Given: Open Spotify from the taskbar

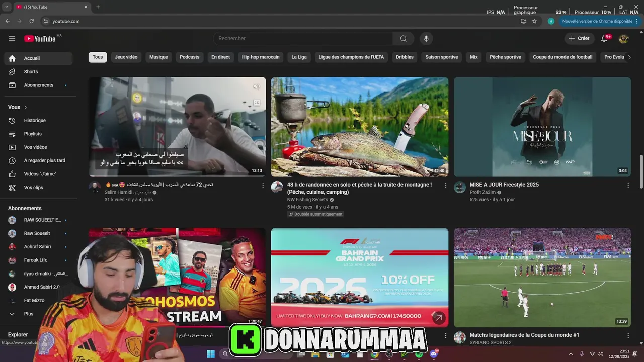Looking at the screenshot, I should [419, 354].
